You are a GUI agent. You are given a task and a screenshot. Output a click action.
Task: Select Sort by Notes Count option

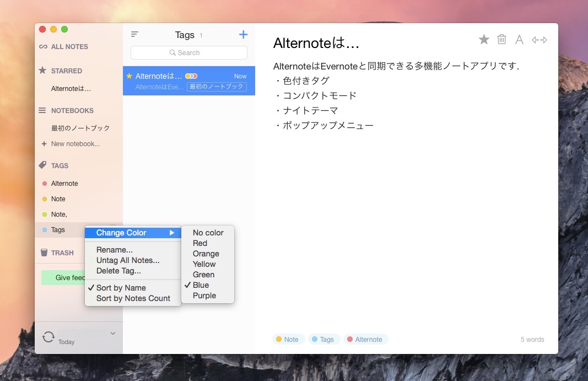click(133, 298)
